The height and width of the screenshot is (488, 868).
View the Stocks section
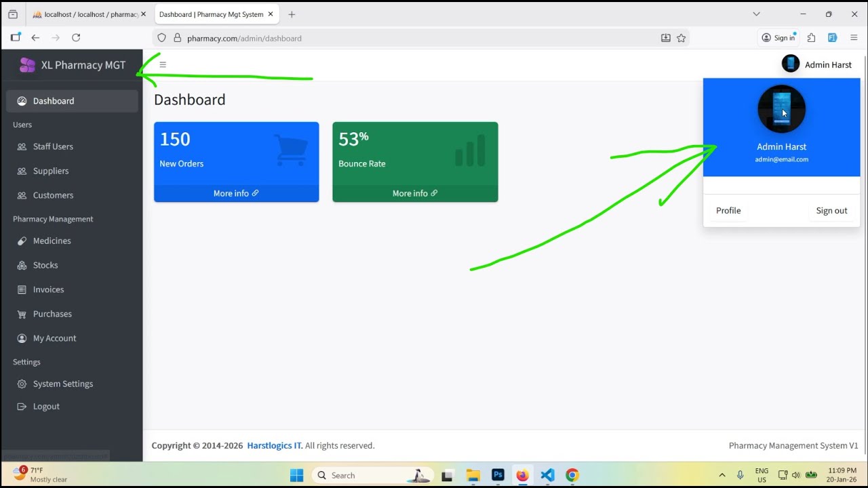[x=72, y=265]
